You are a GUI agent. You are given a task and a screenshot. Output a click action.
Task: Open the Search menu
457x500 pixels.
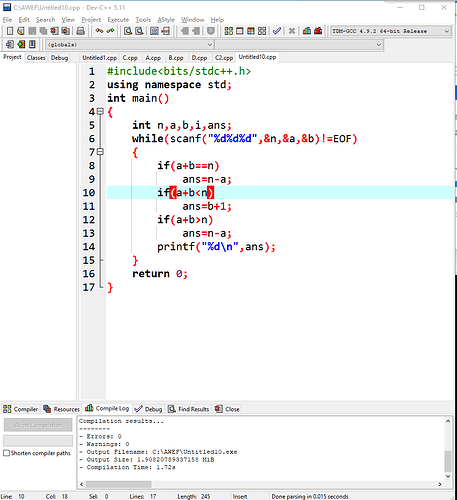(45, 20)
